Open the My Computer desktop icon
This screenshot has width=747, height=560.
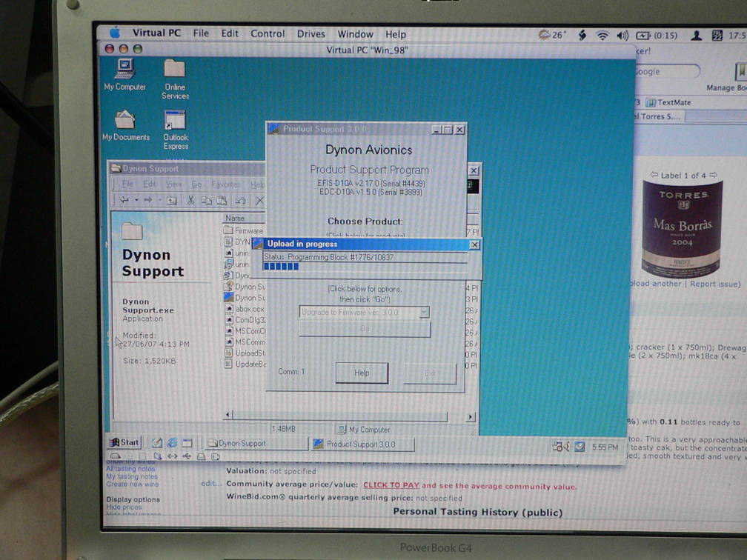[124, 74]
